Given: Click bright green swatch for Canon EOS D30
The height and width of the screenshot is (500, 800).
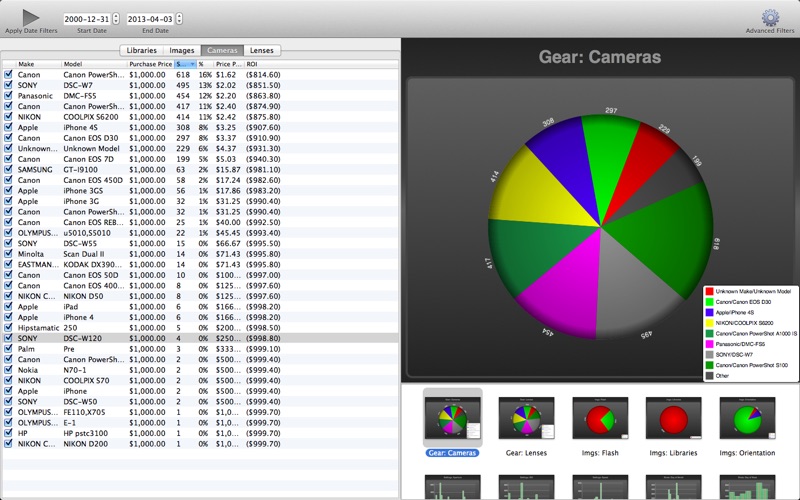Looking at the screenshot, I should pyautogui.click(x=709, y=302).
